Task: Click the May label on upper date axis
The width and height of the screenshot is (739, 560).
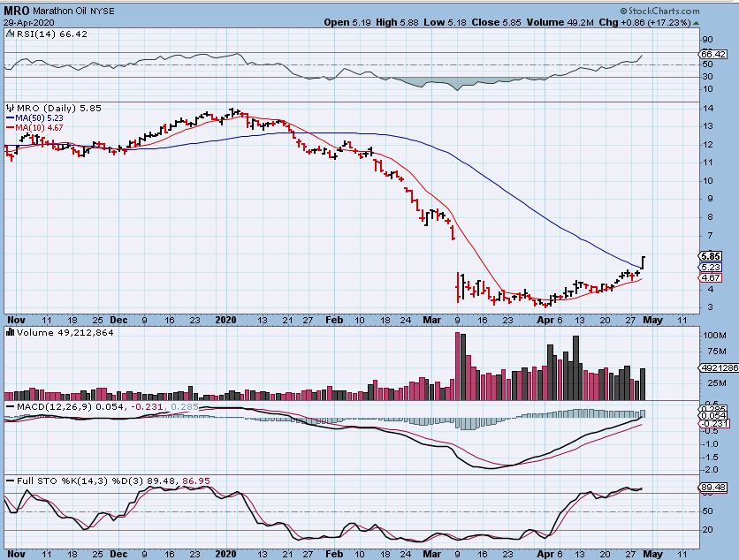Action: point(652,320)
